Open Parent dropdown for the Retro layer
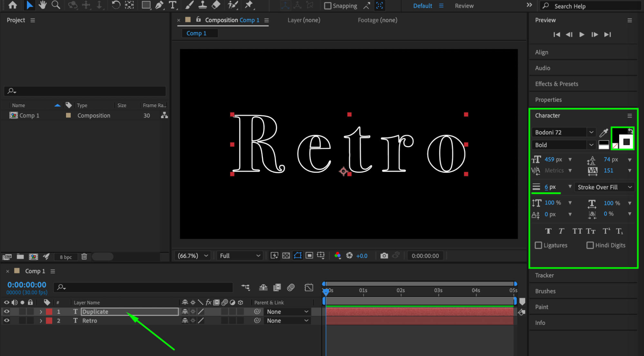Viewport: 644px width, 356px height. click(287, 321)
